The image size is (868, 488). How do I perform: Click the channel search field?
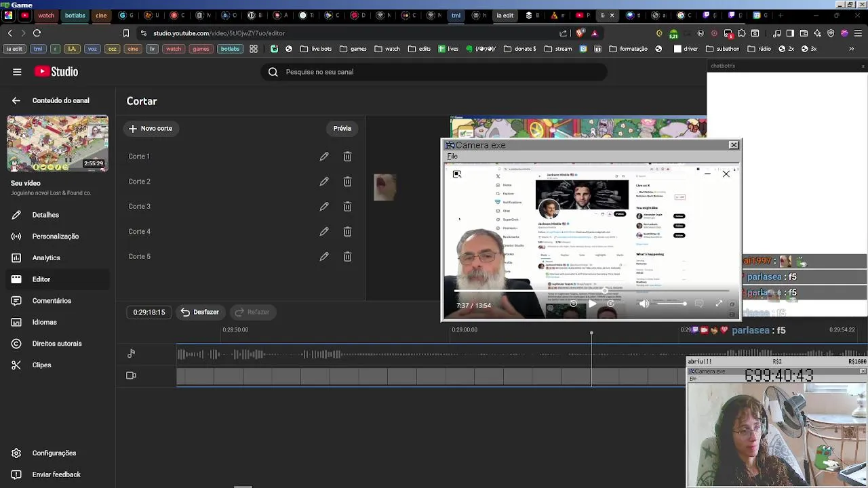pos(434,72)
